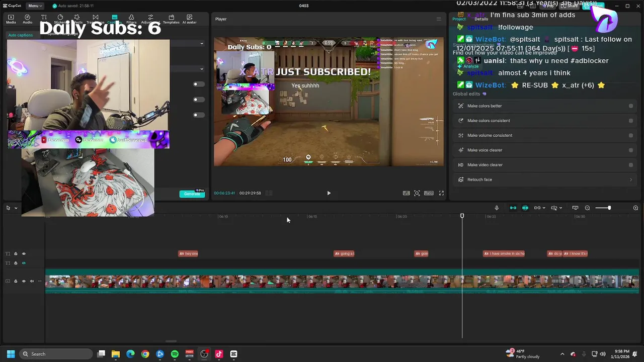Screen dimensions: 644x362
Task: Select the main video clip on timeline
Action: point(342,282)
